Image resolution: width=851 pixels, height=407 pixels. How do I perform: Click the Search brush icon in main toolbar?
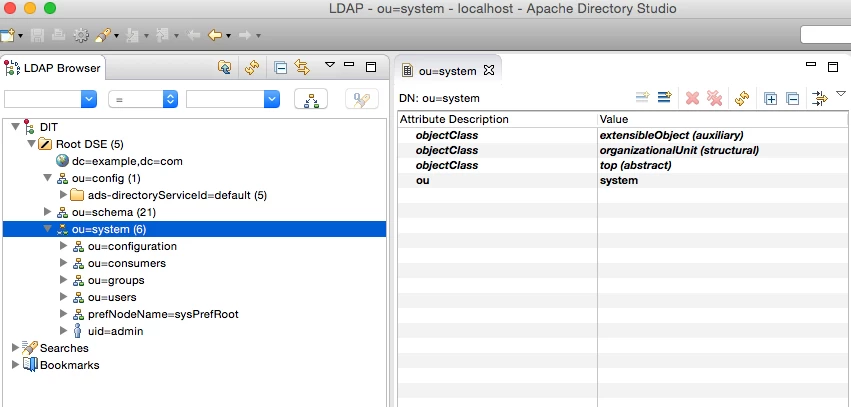pos(103,35)
